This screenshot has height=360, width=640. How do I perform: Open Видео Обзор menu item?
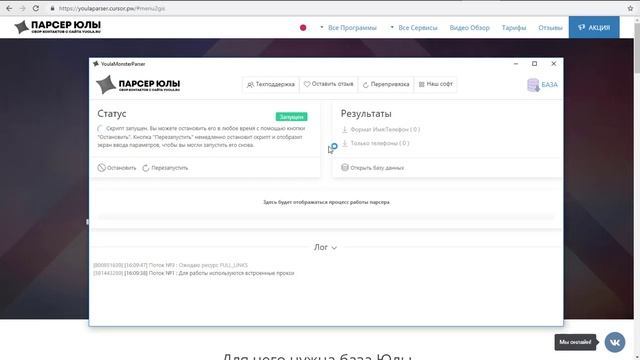click(469, 28)
